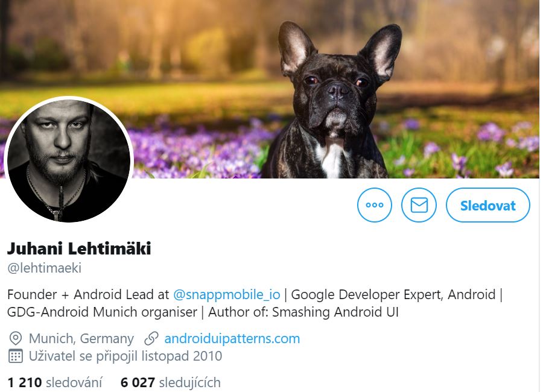Click the location pin icon
This screenshot has width=546, height=392.
coord(15,338)
